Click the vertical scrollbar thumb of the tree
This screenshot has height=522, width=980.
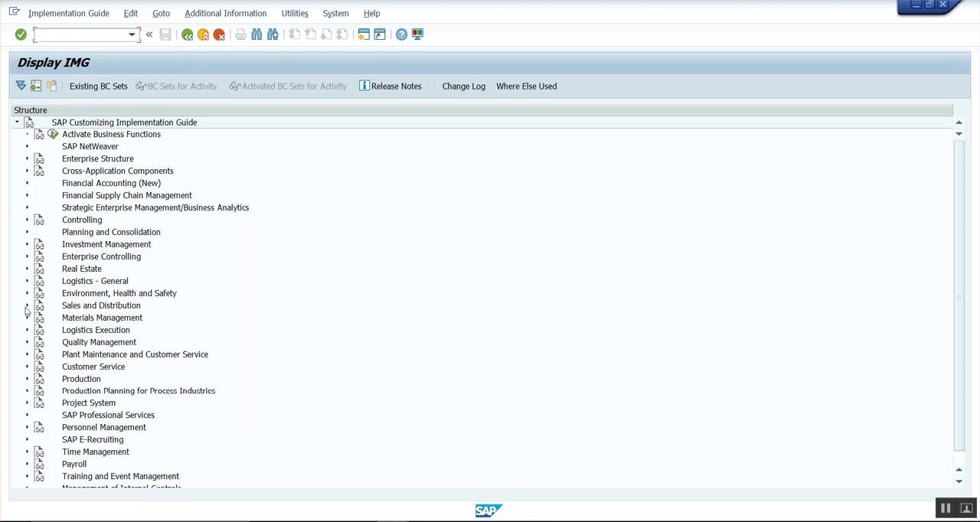pyautogui.click(x=959, y=295)
